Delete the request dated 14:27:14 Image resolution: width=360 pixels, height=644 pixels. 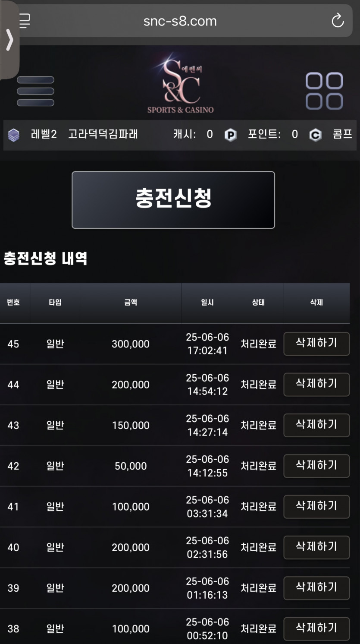point(316,425)
